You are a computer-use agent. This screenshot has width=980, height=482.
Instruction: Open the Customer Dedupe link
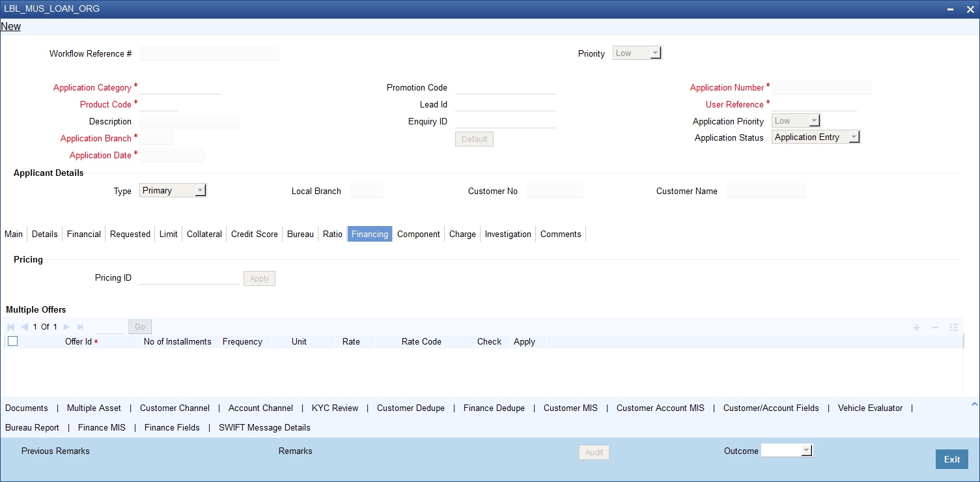[411, 408]
